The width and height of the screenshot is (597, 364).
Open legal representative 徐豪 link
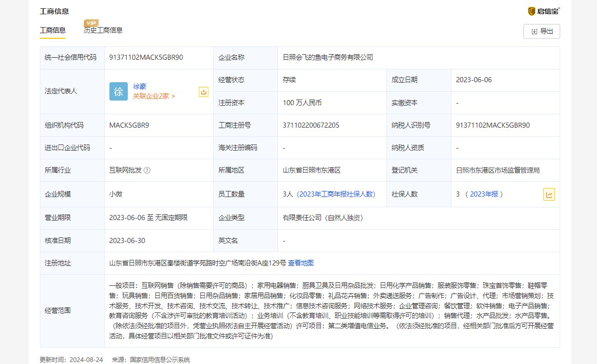coord(140,86)
